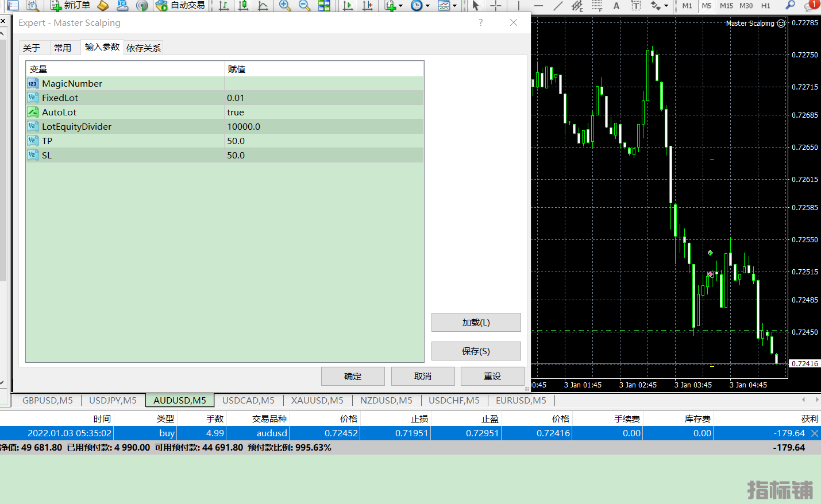The width and height of the screenshot is (821, 504).
Task: Select the trendline drawing tool
Action: (x=558, y=6)
